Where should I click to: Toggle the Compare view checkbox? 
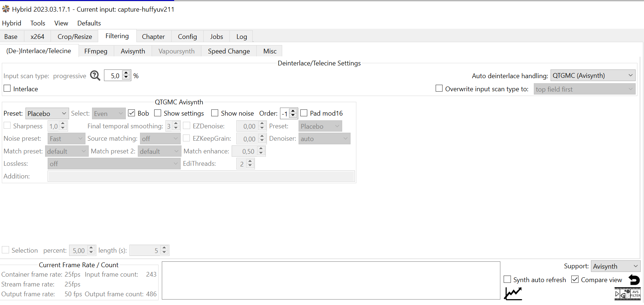(575, 280)
